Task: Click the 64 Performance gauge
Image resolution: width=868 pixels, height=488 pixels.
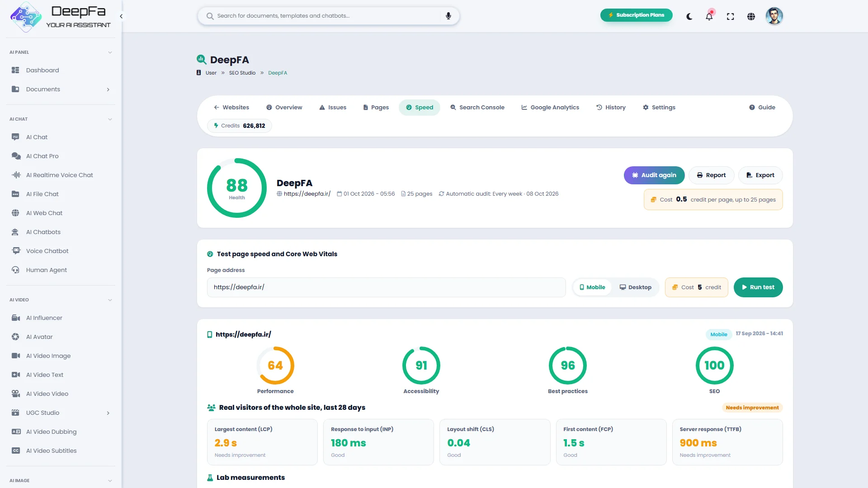Action: tap(275, 365)
